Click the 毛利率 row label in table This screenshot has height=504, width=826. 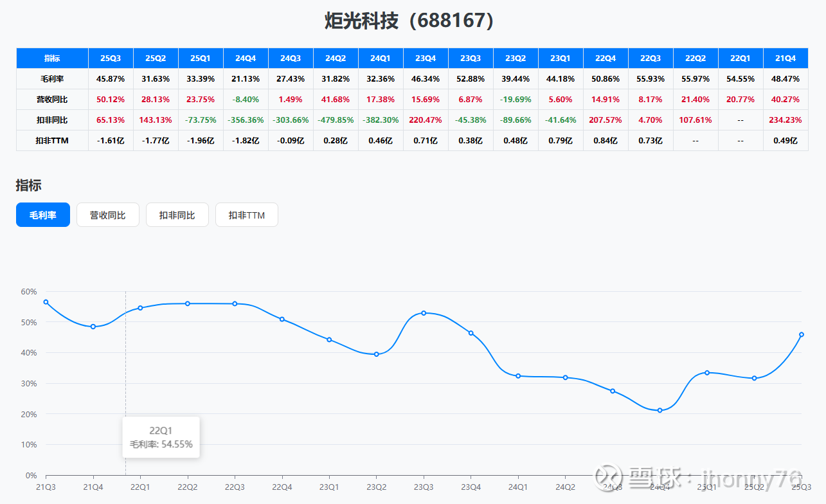point(52,79)
